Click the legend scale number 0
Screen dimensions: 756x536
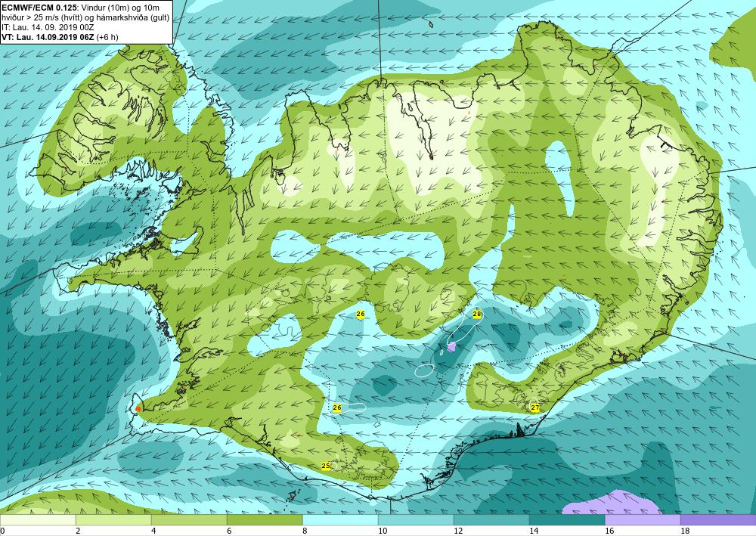coord(2,531)
